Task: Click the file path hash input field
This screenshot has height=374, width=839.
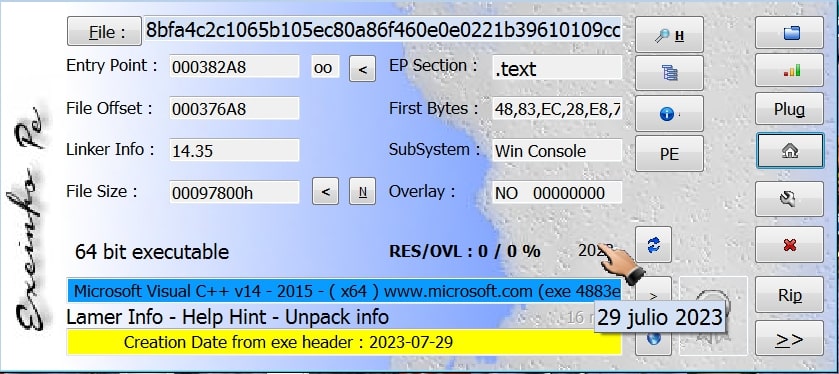Action: (383, 29)
